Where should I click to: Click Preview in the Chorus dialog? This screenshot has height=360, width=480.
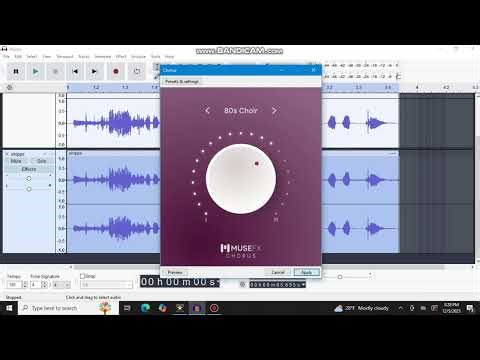[175, 272]
